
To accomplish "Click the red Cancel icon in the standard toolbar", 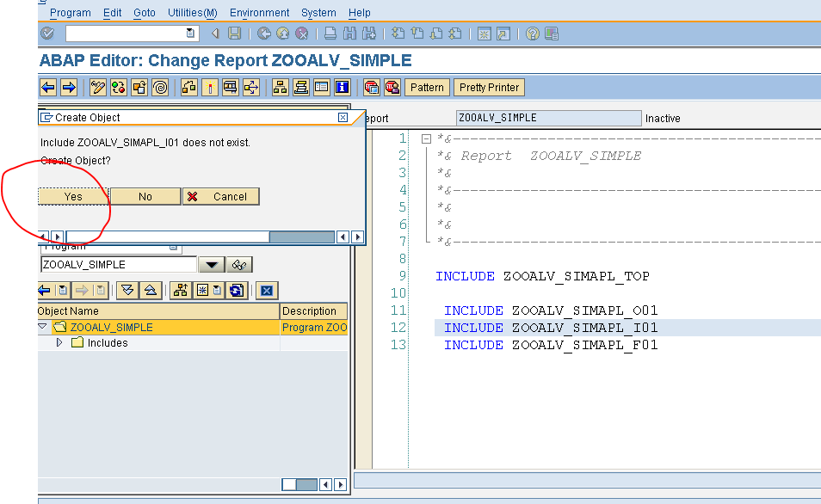I will pyautogui.click(x=301, y=34).
